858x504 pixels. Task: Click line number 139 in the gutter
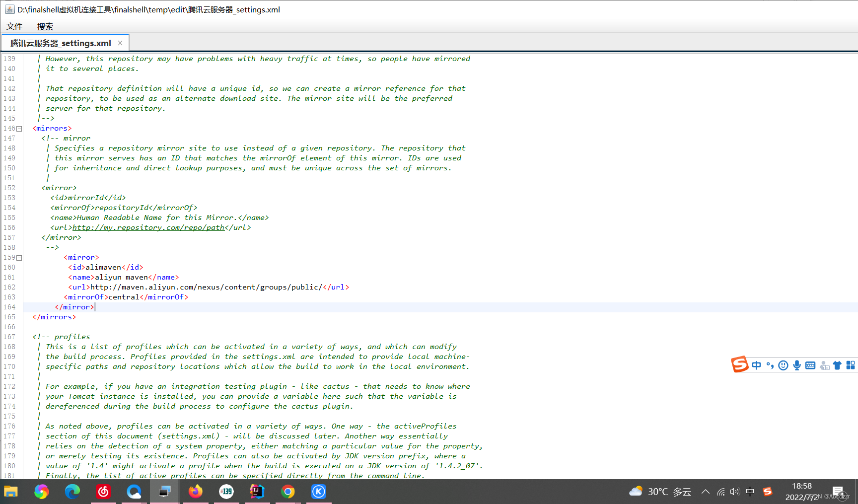pyautogui.click(x=9, y=59)
